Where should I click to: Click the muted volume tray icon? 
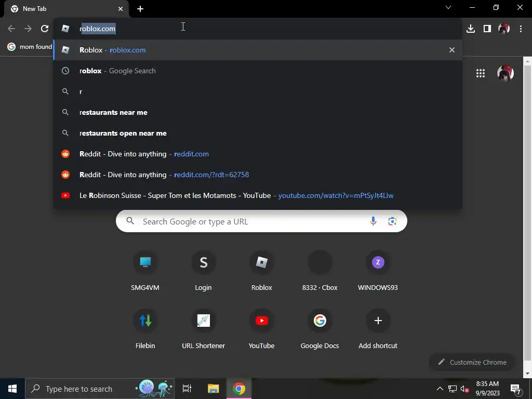(x=465, y=389)
